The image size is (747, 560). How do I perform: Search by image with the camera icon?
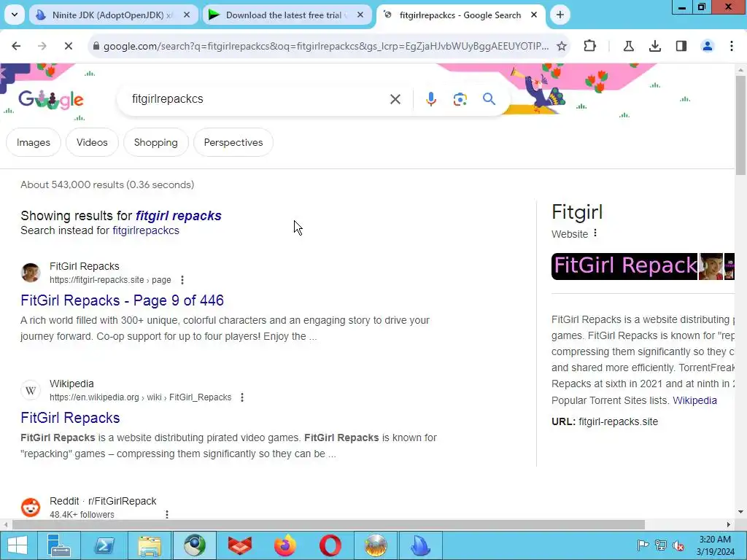[460, 99]
